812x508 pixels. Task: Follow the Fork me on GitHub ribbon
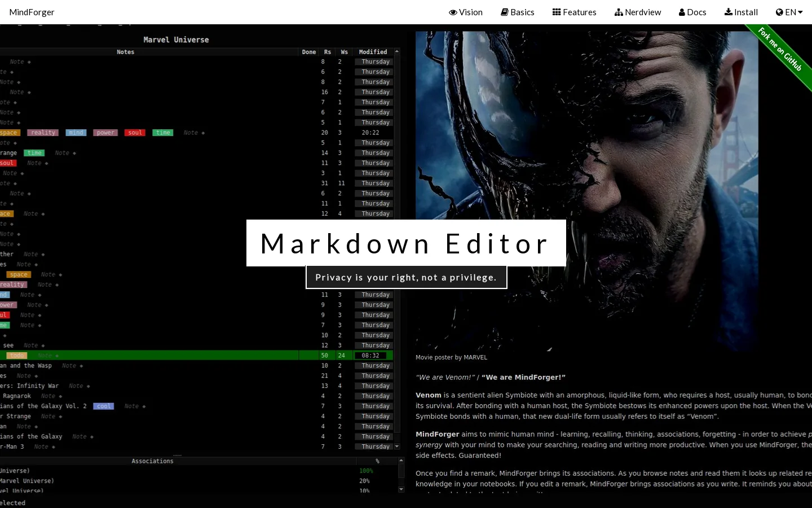(780, 49)
